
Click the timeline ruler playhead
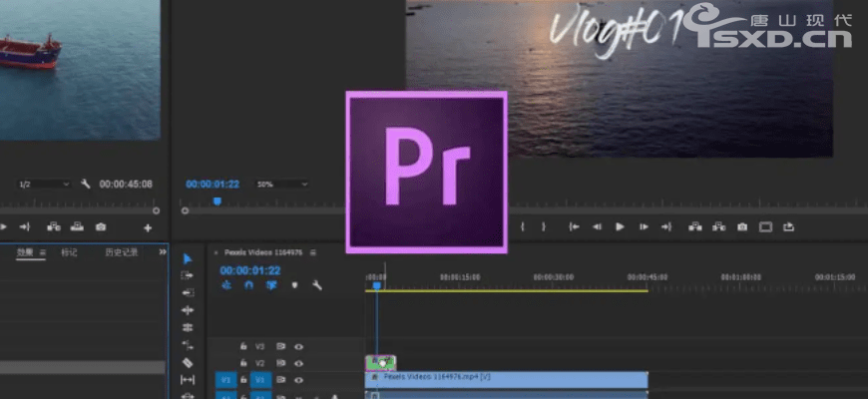point(377,285)
